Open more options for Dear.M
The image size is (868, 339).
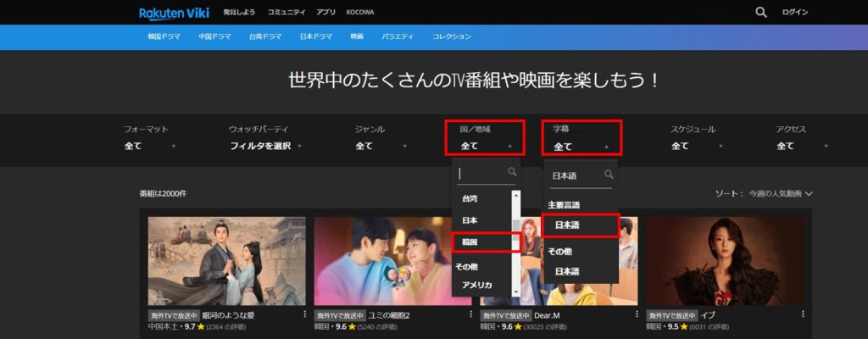click(637, 314)
